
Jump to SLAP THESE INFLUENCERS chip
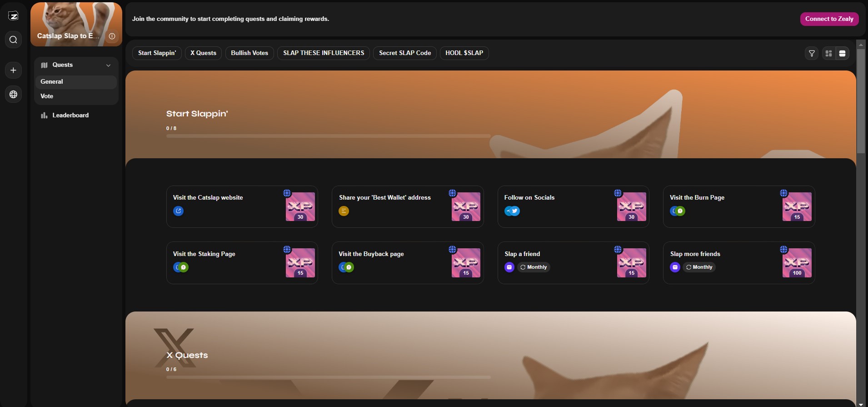pos(324,53)
